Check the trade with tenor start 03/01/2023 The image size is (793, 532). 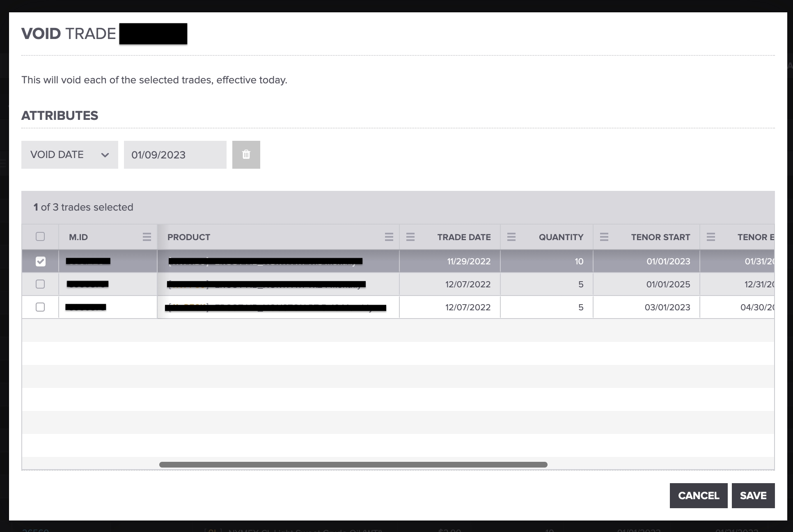(40, 307)
